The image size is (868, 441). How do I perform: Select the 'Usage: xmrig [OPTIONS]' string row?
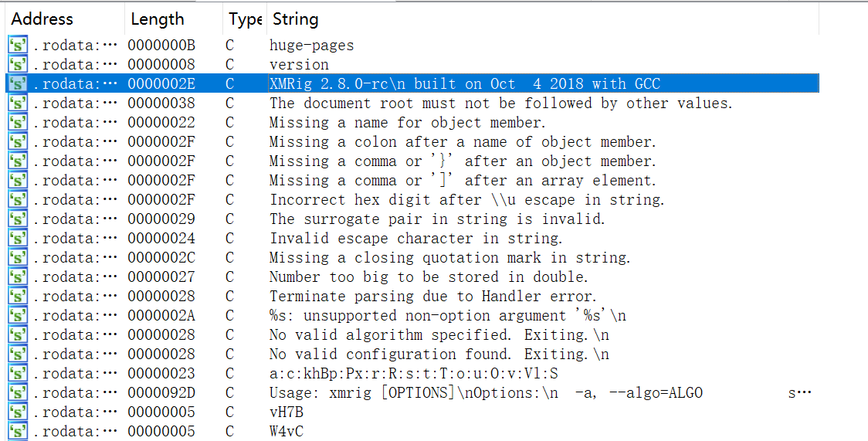412,393
